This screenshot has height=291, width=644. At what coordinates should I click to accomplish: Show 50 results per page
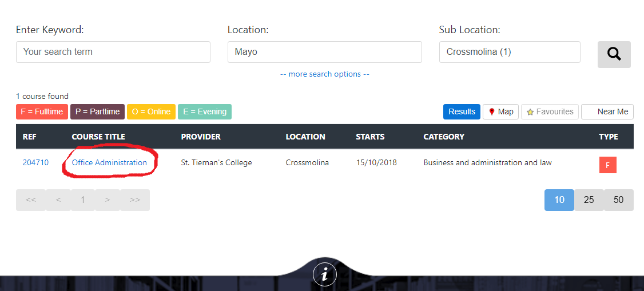pos(618,200)
